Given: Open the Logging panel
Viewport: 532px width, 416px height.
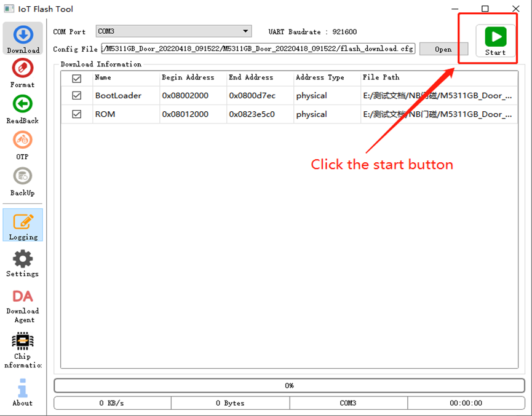Looking at the screenshot, I should click(x=23, y=225).
